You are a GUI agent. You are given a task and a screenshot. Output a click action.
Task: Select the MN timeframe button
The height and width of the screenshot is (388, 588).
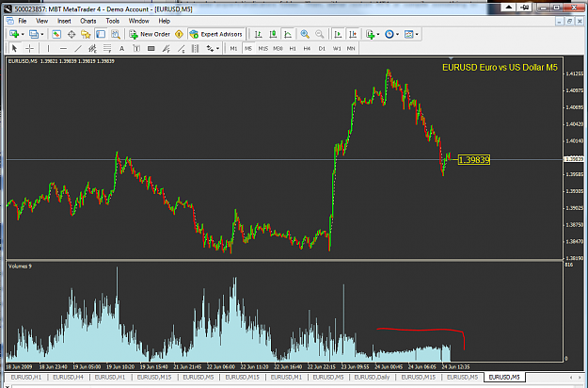[x=351, y=48]
